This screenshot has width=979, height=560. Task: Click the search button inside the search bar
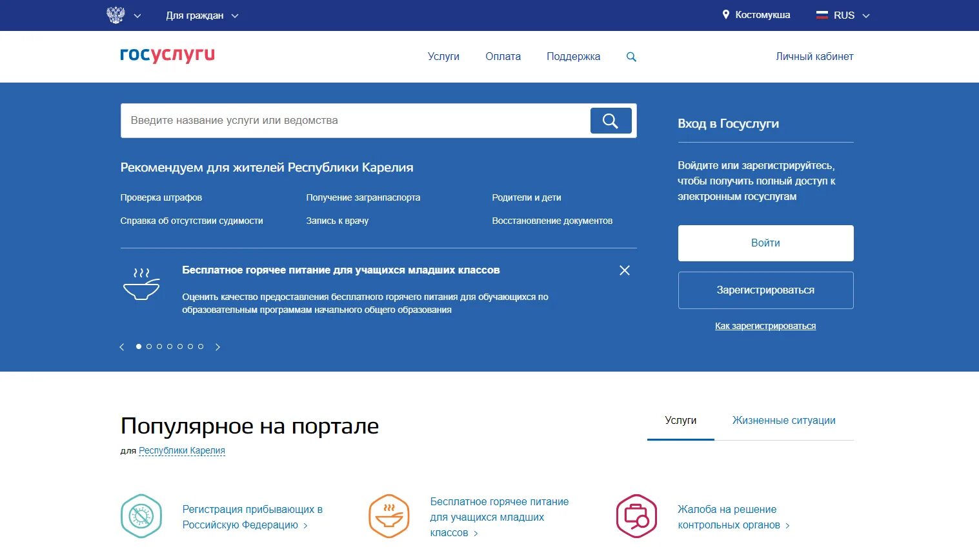pyautogui.click(x=610, y=120)
